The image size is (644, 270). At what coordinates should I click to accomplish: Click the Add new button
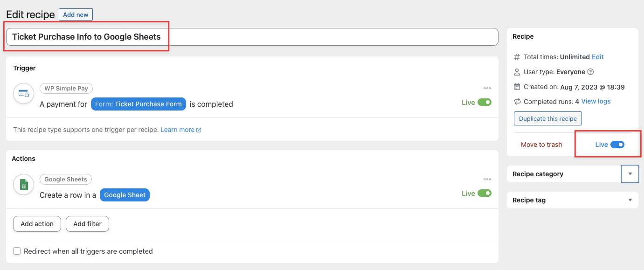click(x=76, y=14)
